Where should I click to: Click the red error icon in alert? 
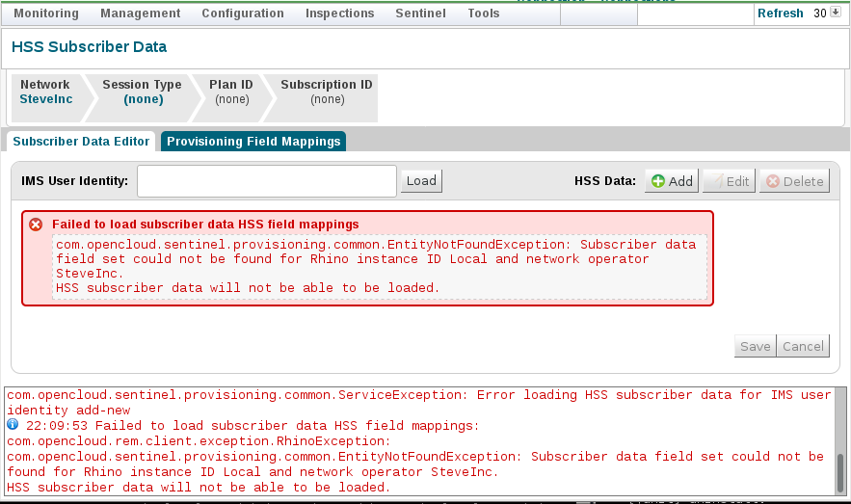click(36, 225)
